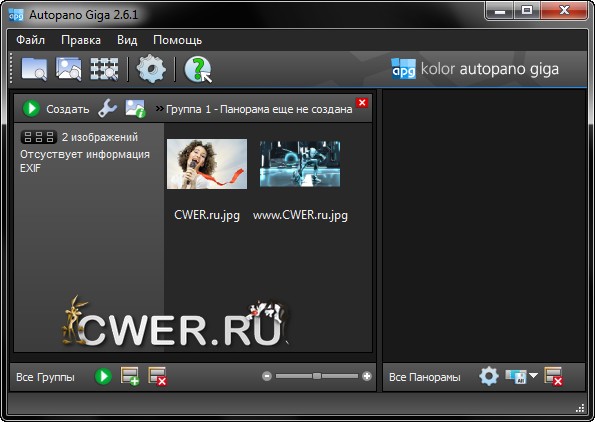
Task: Close the Autopano Giga window
Action: coord(564,10)
